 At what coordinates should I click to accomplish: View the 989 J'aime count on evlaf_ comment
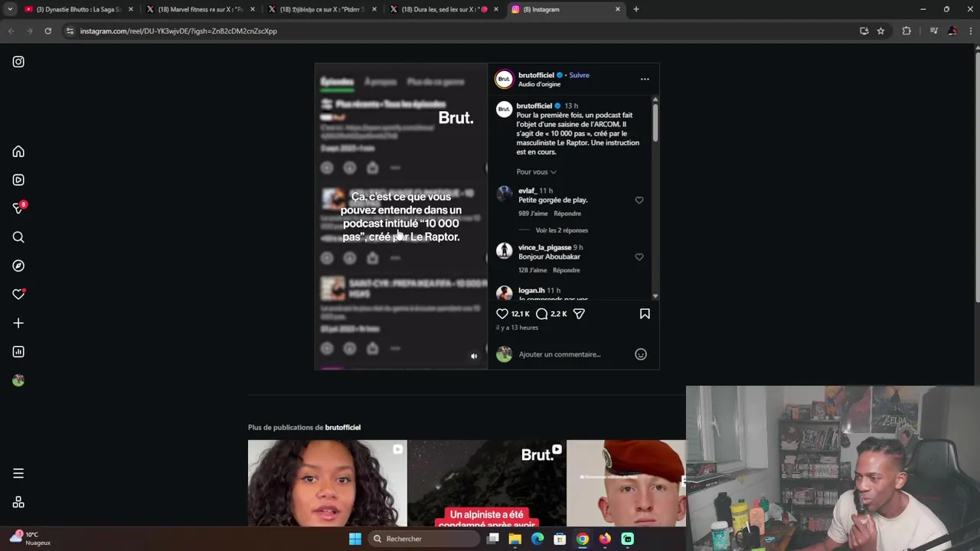pos(533,214)
